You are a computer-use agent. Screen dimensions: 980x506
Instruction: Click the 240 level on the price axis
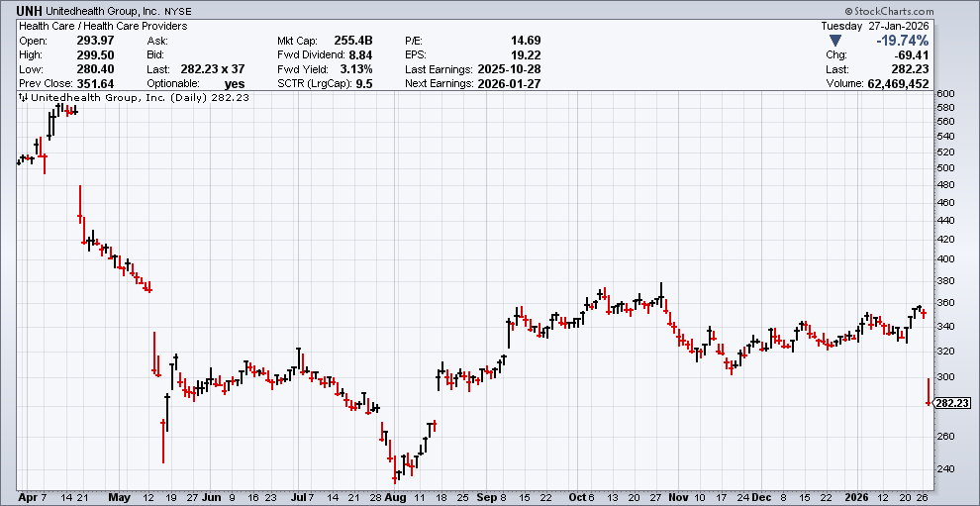click(x=944, y=469)
